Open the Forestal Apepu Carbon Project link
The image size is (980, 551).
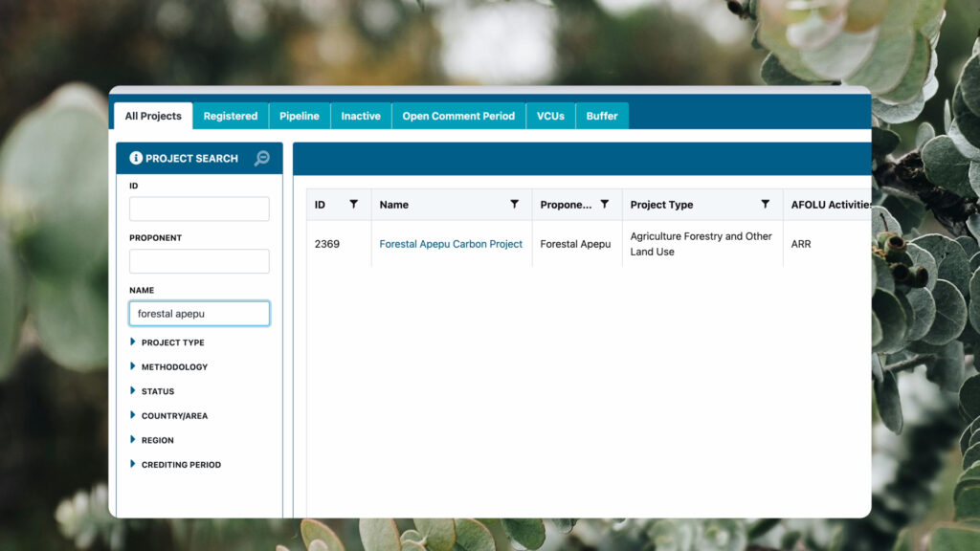coord(451,244)
